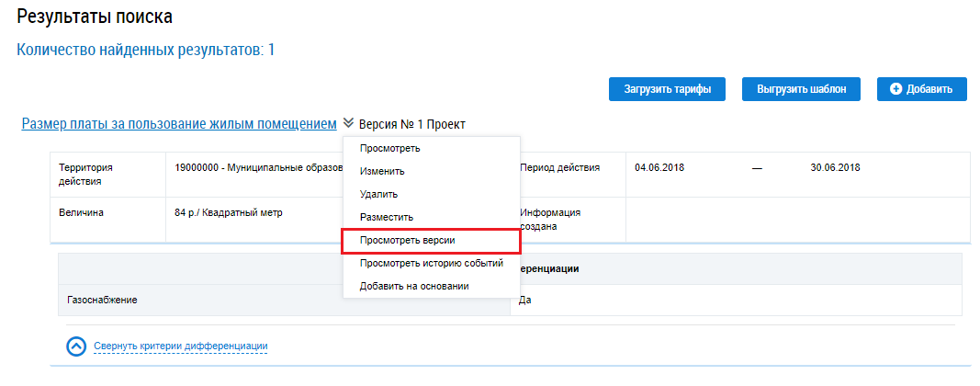Click the circular up-arrow collapse icon
Viewport: 980px width, 386px height.
77,346
